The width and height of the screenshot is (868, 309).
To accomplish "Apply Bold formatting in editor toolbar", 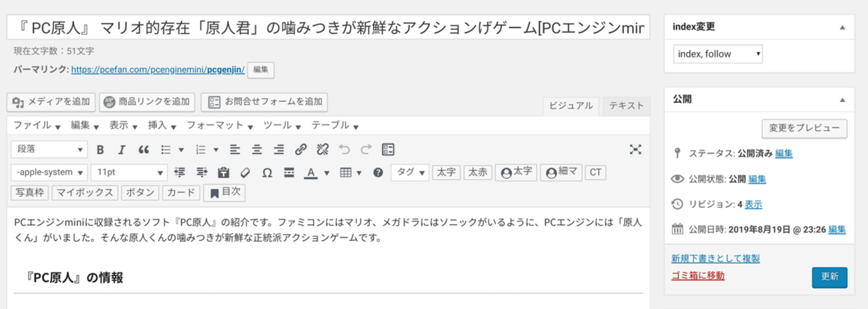I will 101,149.
